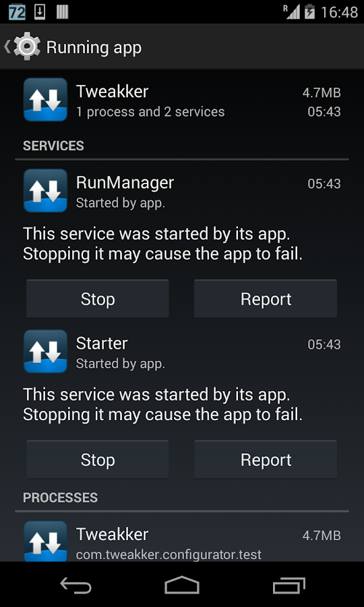The height and width of the screenshot is (607, 364).
Task: Stop the Starter service
Action: (98, 459)
